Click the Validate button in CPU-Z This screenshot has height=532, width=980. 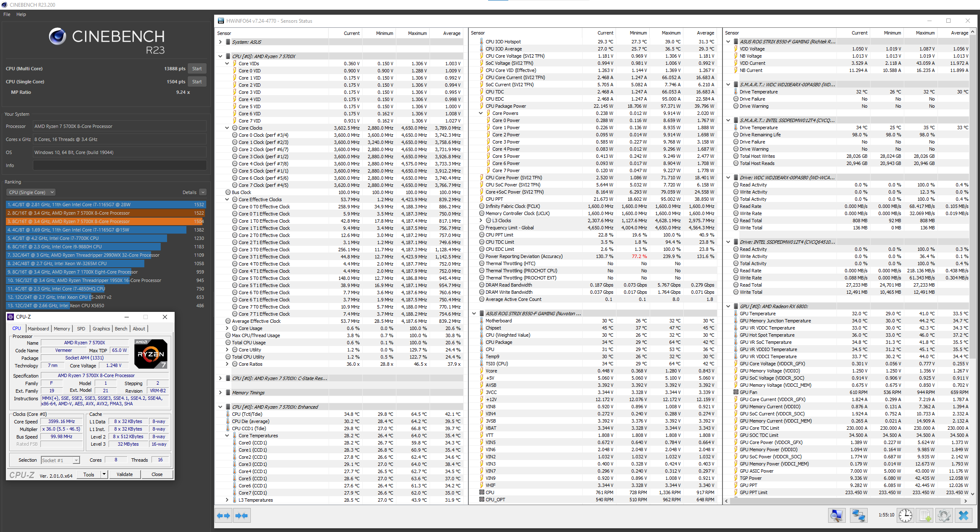[125, 474]
